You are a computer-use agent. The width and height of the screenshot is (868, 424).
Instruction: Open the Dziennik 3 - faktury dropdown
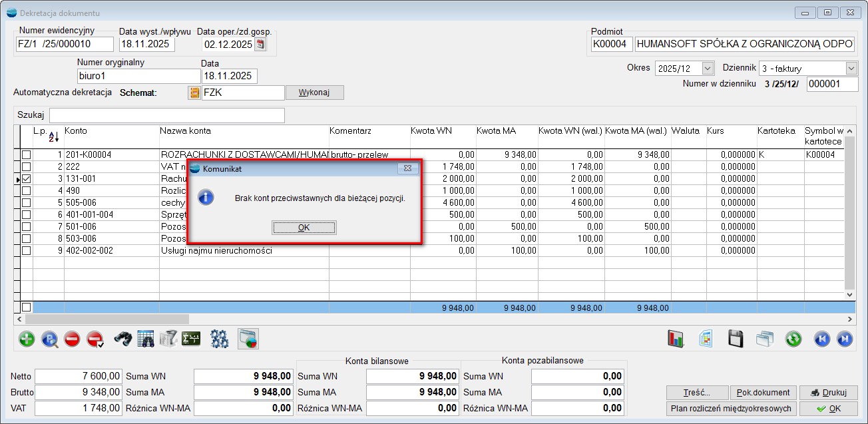[x=851, y=69]
